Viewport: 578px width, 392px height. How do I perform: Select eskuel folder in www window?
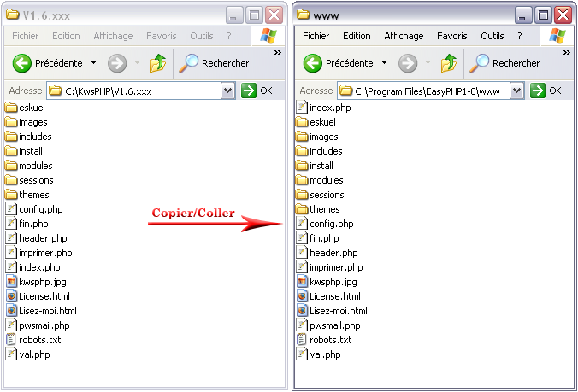click(x=316, y=122)
